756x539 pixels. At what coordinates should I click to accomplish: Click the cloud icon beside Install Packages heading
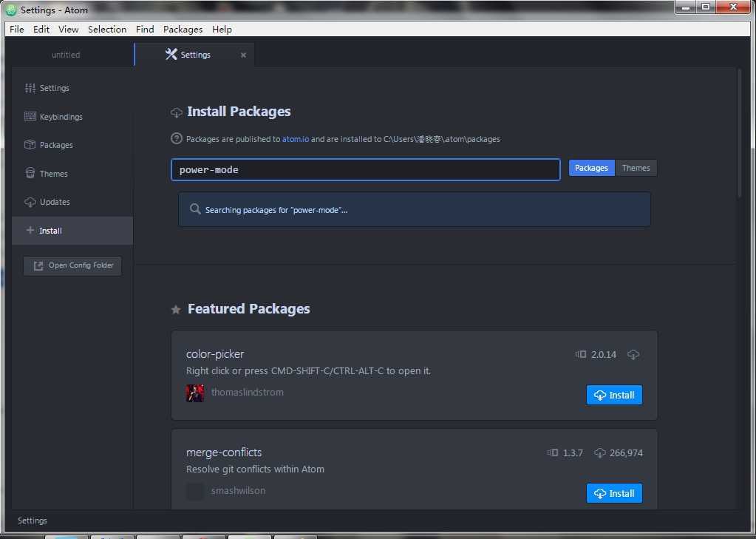[177, 113]
